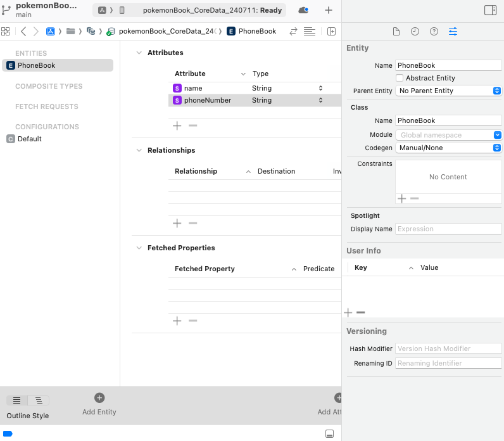This screenshot has height=441, width=504.
Task: Click the Predicate column header
Action: [319, 269]
